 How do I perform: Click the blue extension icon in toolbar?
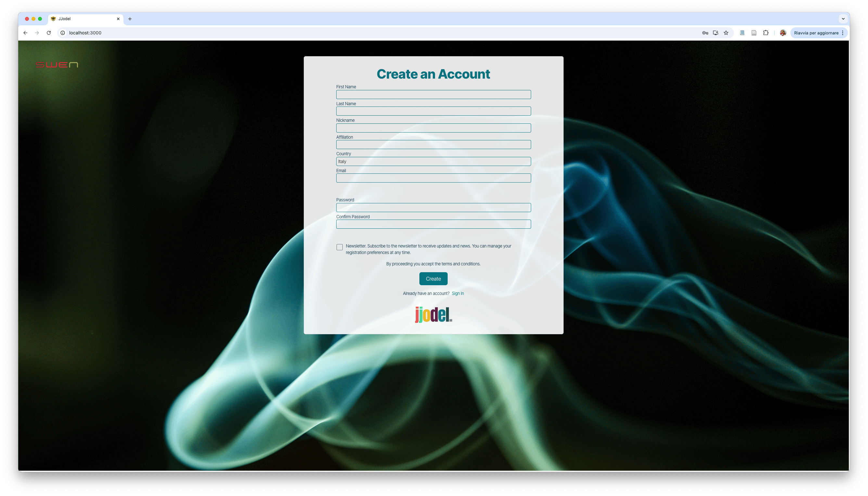click(742, 33)
